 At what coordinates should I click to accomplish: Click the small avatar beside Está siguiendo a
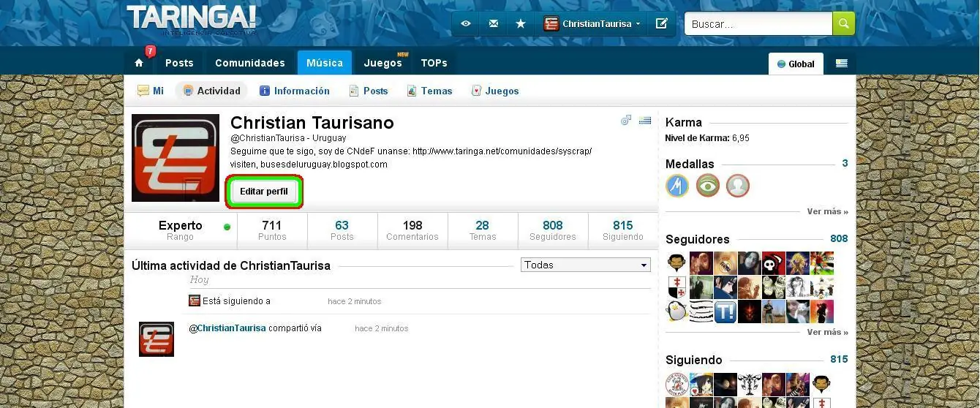tap(195, 301)
